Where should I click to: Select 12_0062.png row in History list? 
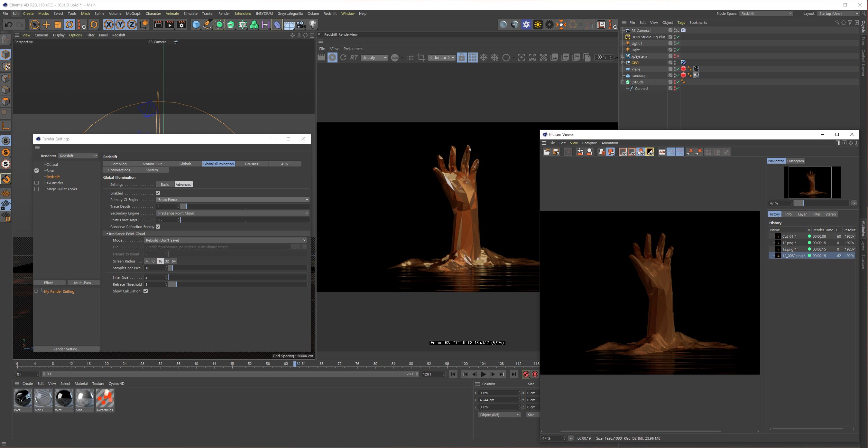(x=812, y=256)
